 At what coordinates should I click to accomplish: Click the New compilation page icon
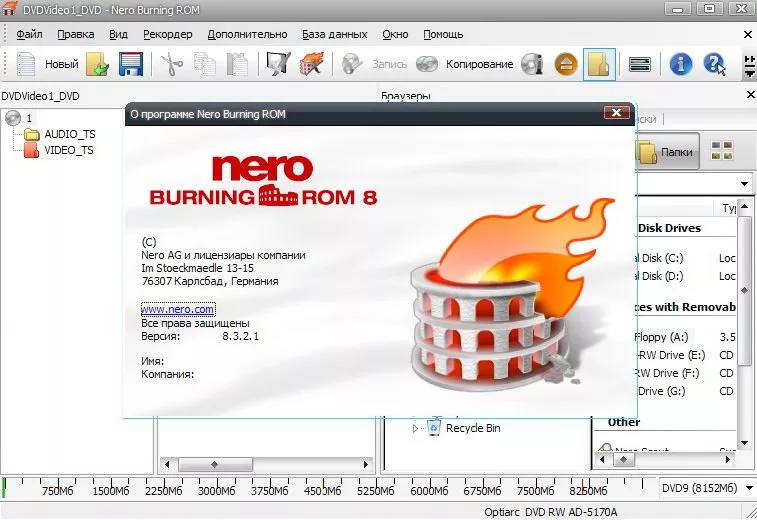click(x=26, y=64)
